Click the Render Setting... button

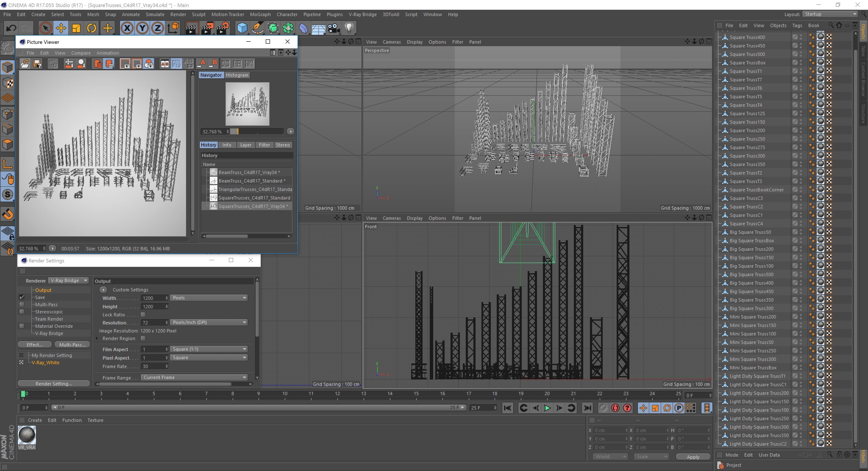coord(54,384)
